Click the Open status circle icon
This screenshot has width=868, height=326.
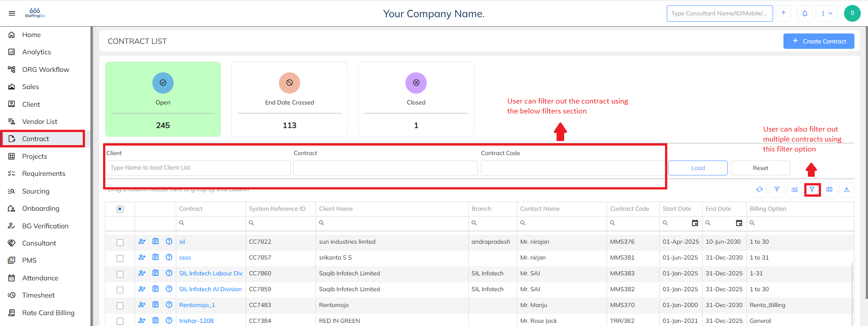coord(163,83)
